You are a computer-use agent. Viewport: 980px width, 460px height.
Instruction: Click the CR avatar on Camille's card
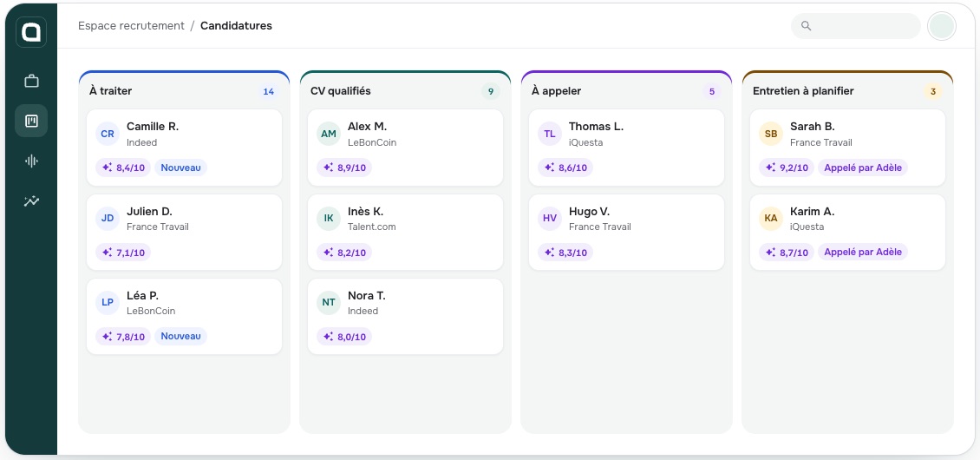point(108,134)
